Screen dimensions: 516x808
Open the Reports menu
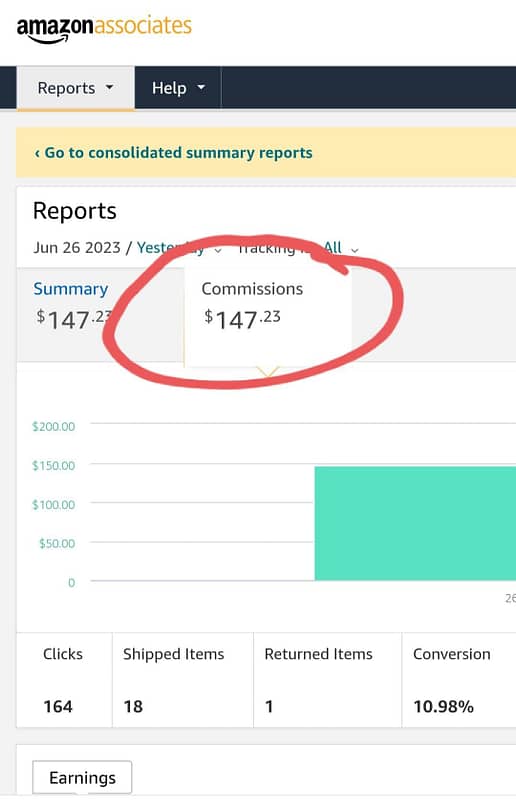(76, 88)
